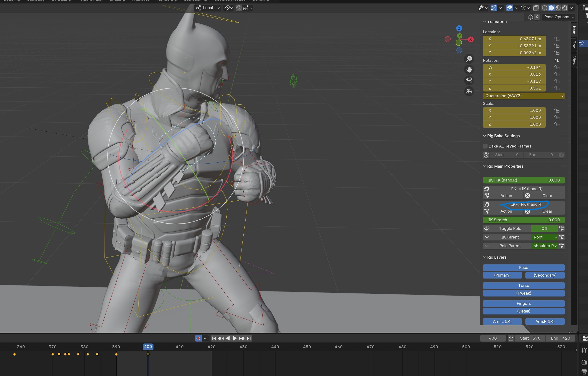Toggle preview range stopwatch icon in timeline
This screenshot has width=588, height=376.
[511, 338]
